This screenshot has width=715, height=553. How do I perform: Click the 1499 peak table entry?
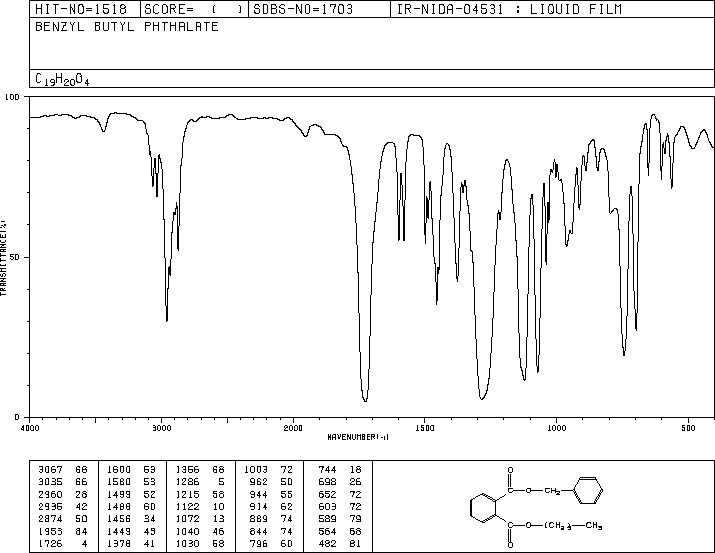(131, 494)
